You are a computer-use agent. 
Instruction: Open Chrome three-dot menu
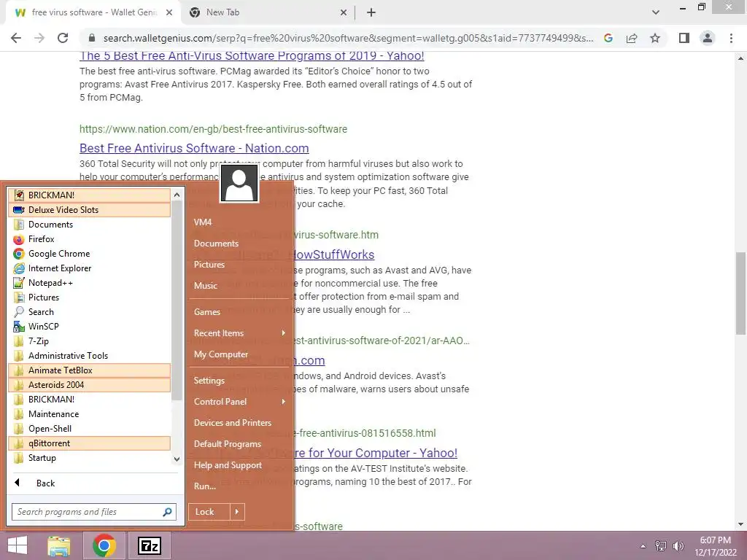[731, 38]
